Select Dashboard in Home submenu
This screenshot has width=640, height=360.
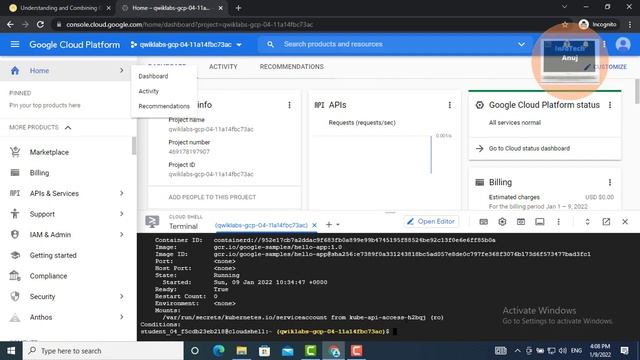click(x=153, y=76)
